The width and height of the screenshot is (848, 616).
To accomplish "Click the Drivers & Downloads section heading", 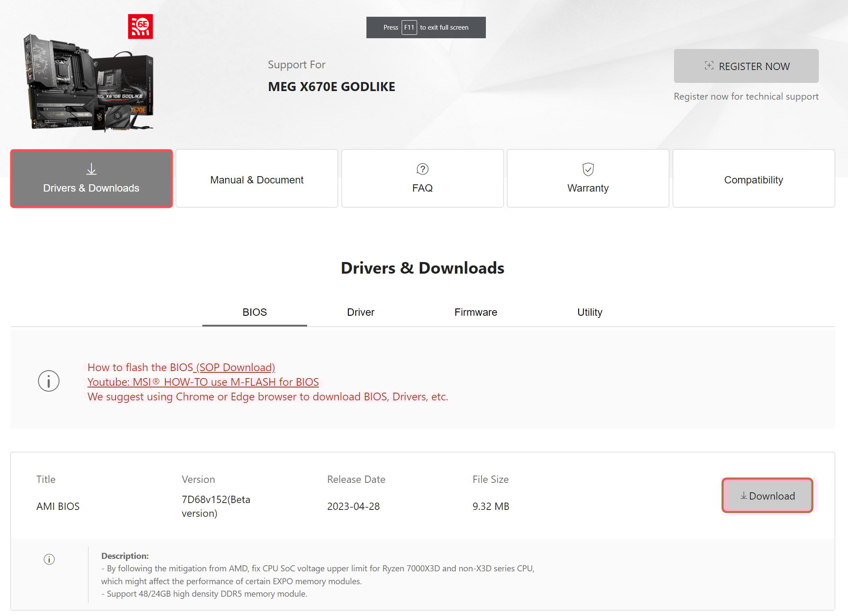I will [x=423, y=268].
